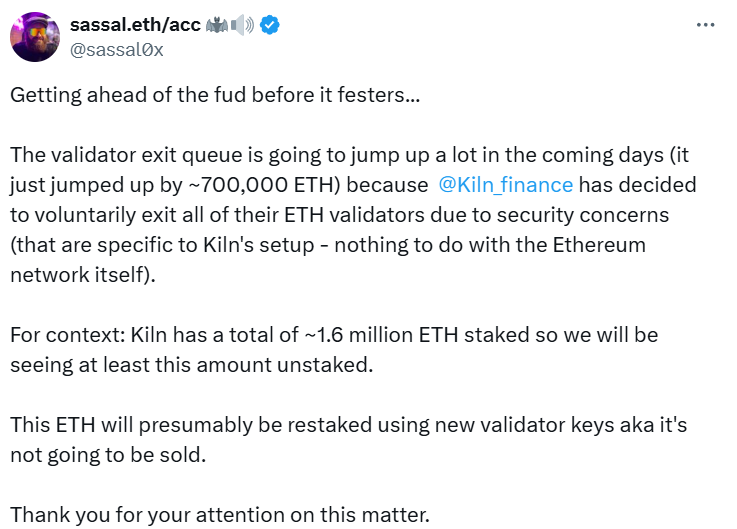Follow the @Kiln_finance mention link

click(x=505, y=186)
